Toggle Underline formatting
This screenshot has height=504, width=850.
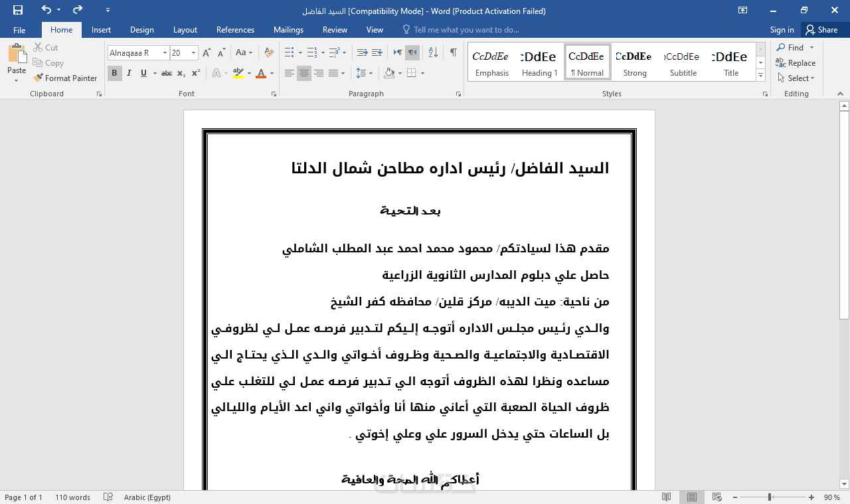point(143,73)
